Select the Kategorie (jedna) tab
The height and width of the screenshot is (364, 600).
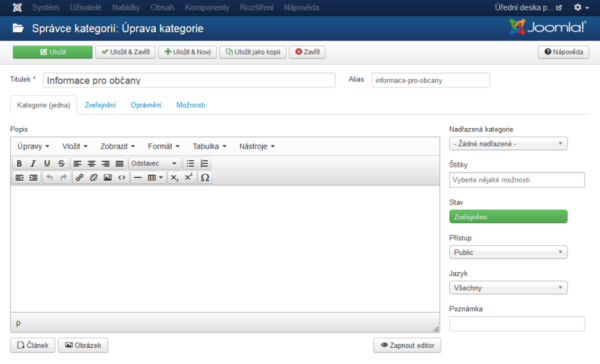click(x=43, y=105)
